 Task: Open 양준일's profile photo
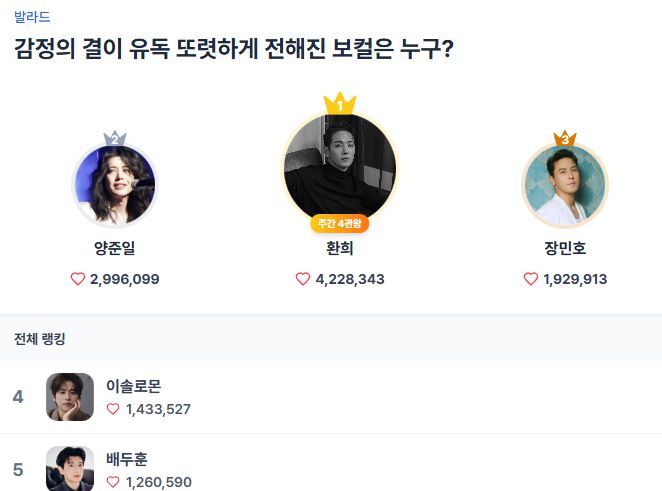coord(115,186)
